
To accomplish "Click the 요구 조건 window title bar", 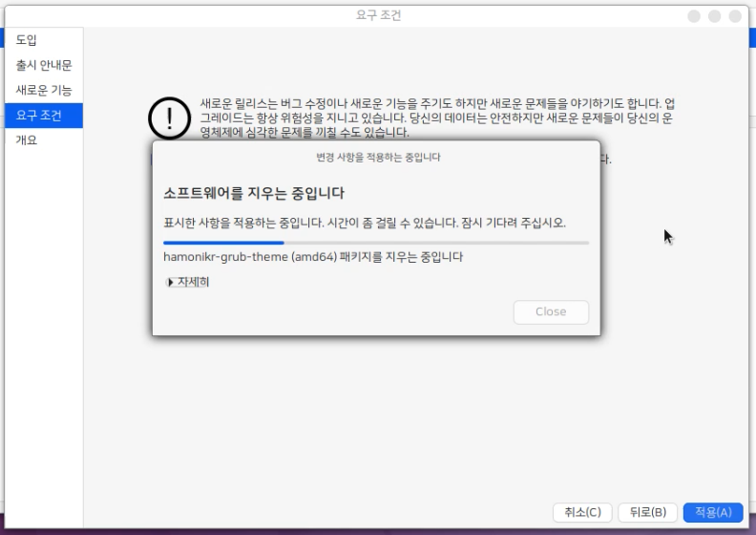I will pyautogui.click(x=378, y=15).
